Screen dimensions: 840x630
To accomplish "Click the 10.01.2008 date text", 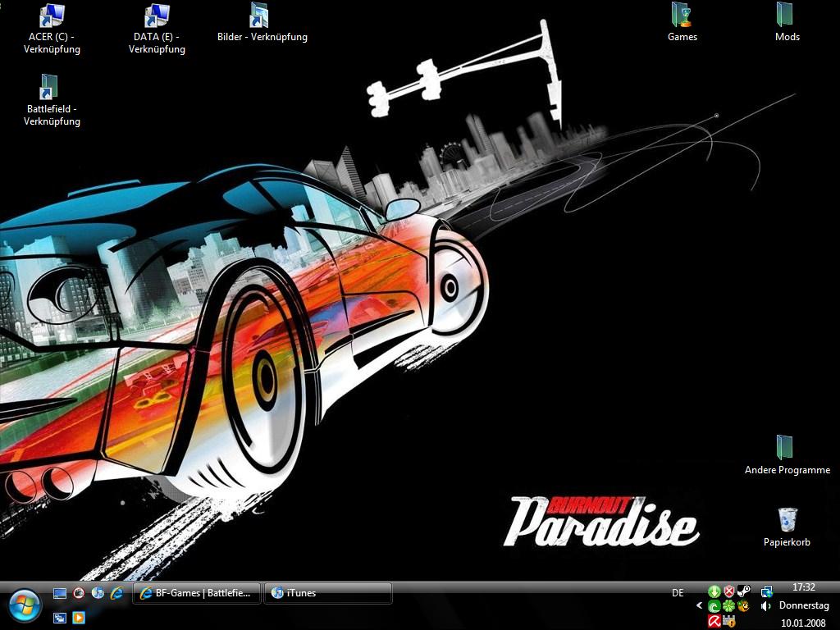I will (804, 623).
